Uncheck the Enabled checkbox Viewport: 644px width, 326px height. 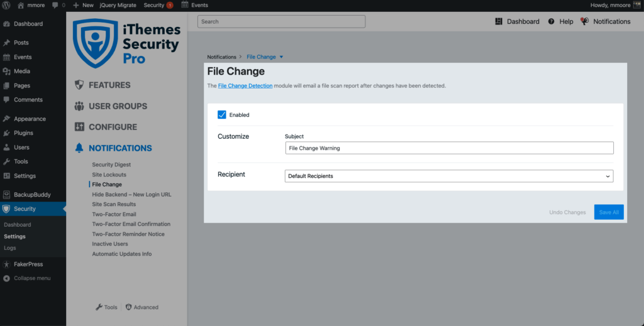point(222,115)
